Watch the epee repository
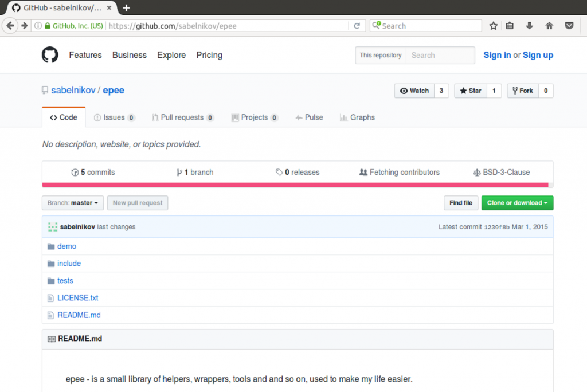Viewport: 587px width, 392px height. pos(414,91)
